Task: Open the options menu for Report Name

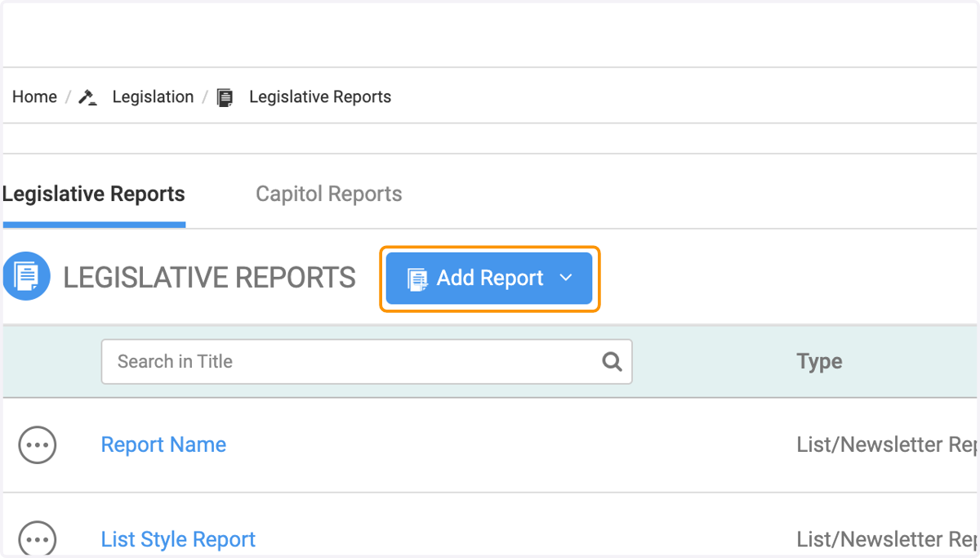Action: 38,445
